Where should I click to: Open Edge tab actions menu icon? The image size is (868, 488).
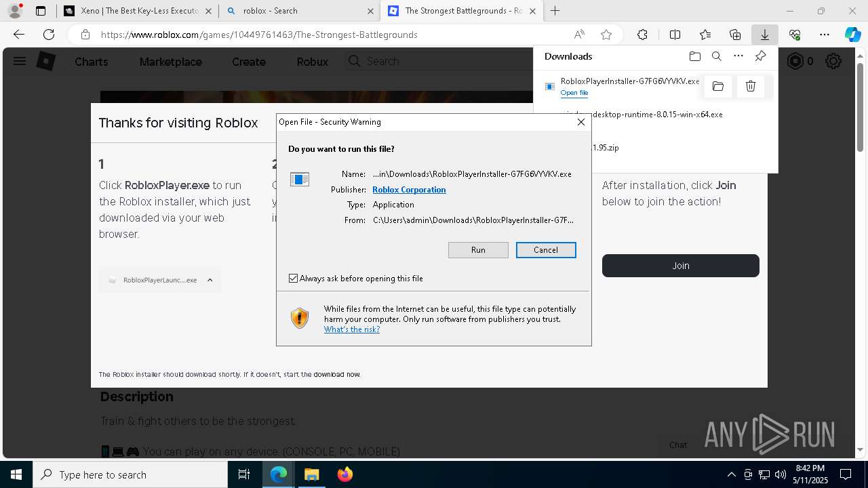click(41, 11)
